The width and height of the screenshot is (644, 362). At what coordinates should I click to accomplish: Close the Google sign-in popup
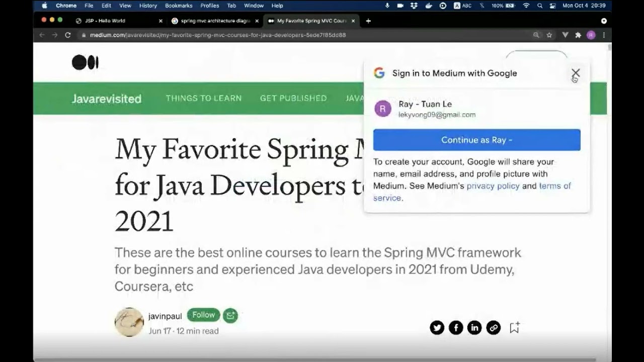(x=576, y=73)
